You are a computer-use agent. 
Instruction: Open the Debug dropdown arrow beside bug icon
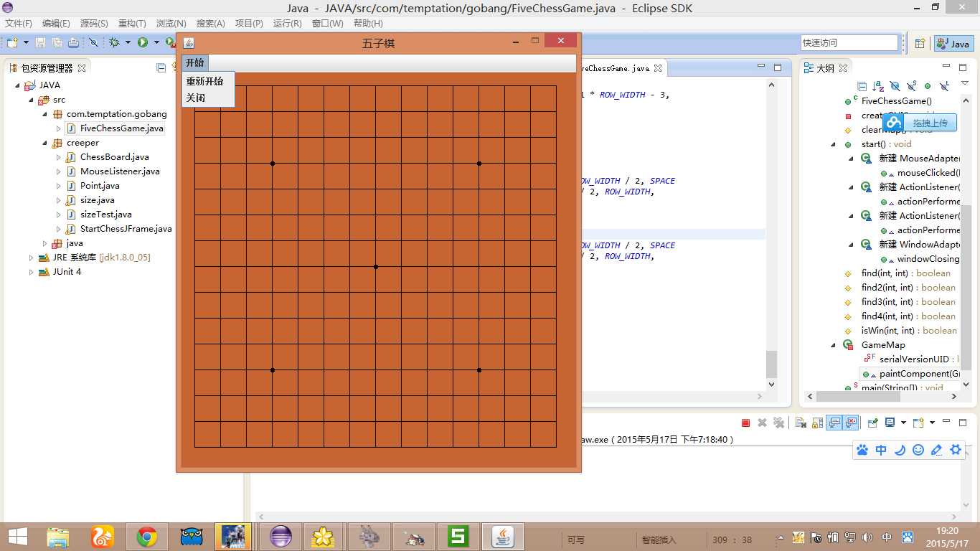coord(128,43)
